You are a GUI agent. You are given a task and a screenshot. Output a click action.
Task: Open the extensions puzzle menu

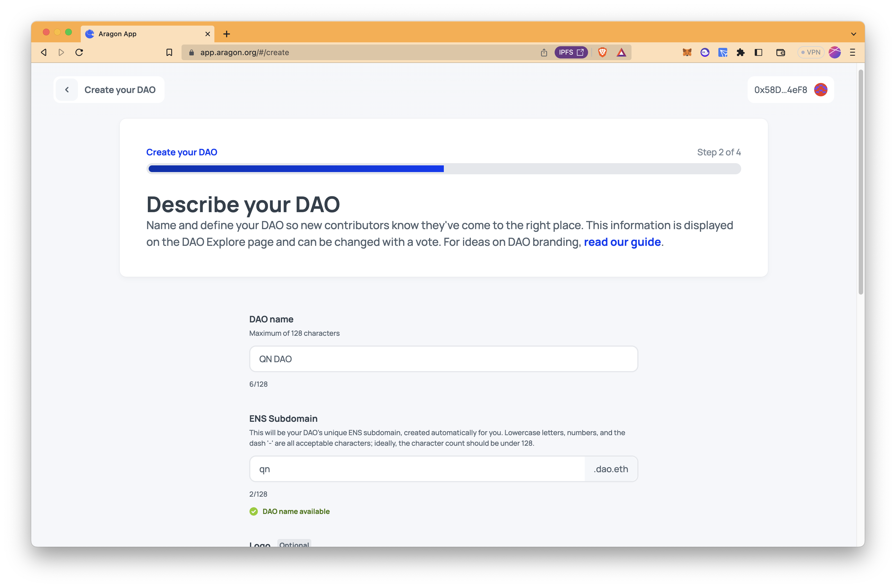(740, 52)
